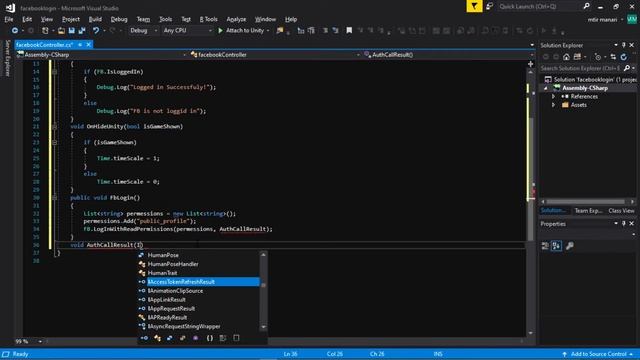Toggle the class filter in IntelliSense

157,338
